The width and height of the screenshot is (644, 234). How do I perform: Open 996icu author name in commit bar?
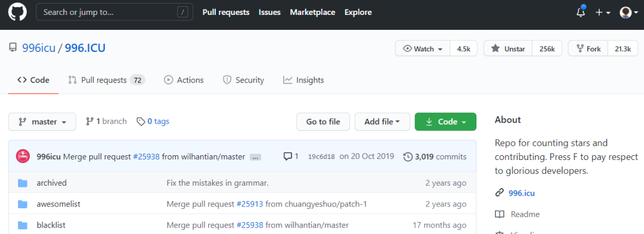(49, 156)
